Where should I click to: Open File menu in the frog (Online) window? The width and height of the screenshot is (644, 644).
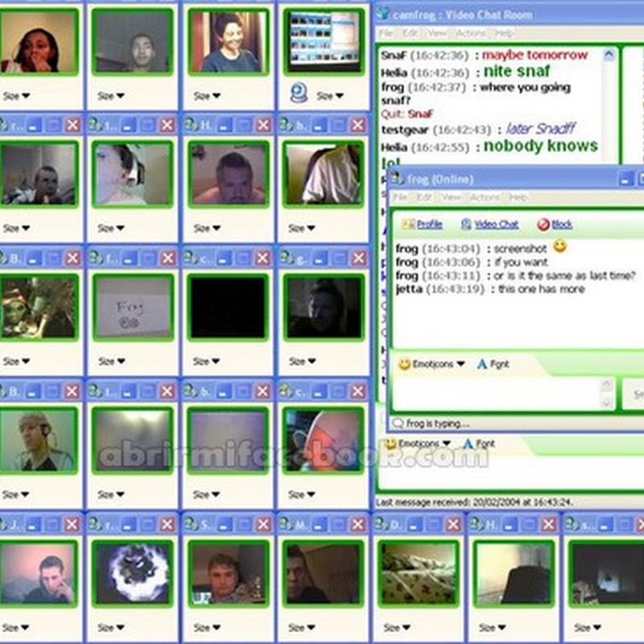coord(399,197)
